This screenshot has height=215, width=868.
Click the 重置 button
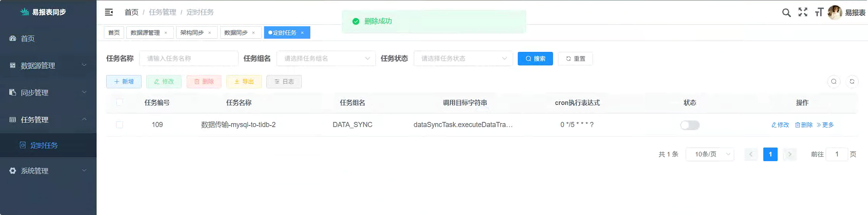pos(575,59)
